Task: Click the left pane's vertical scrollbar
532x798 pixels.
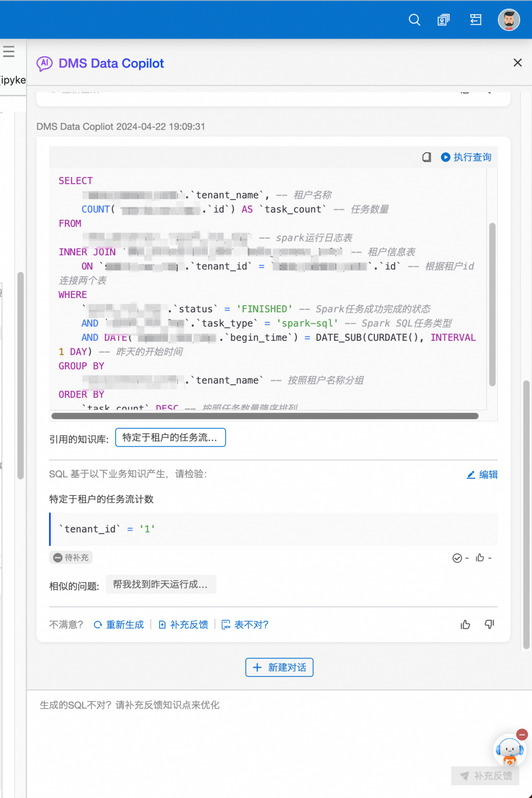Action: pos(20,375)
